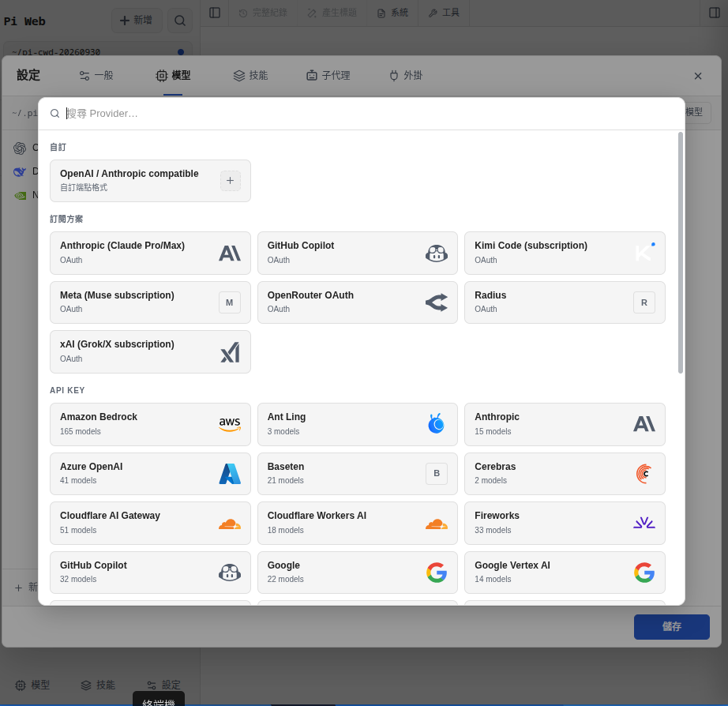Select Ant Ling provider
728x706 pixels.
click(358, 424)
